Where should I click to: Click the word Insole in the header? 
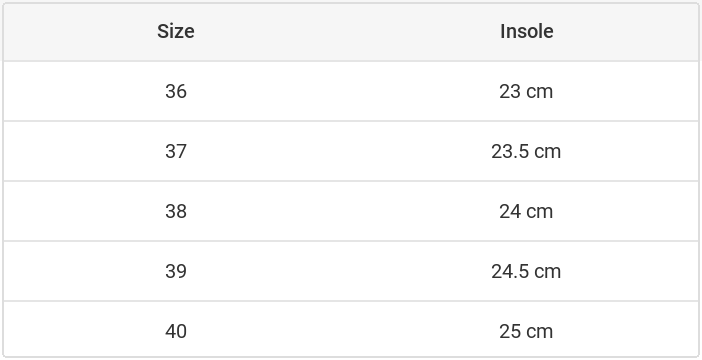click(526, 31)
